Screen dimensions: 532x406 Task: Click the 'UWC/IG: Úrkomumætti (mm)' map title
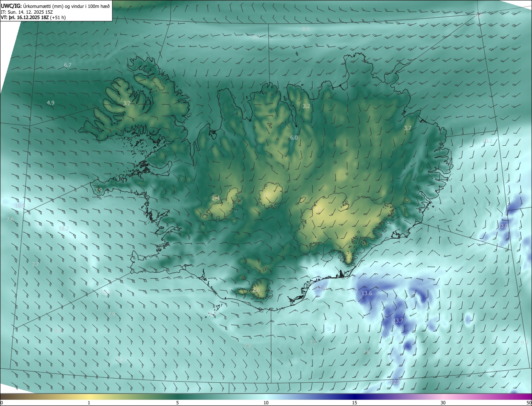pos(55,5)
